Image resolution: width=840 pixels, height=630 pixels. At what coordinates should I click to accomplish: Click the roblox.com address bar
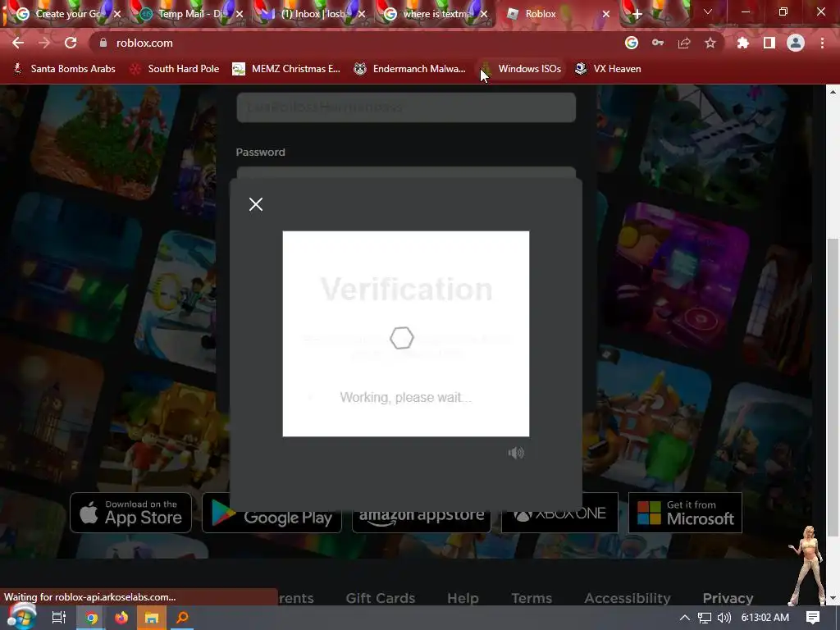click(x=354, y=43)
